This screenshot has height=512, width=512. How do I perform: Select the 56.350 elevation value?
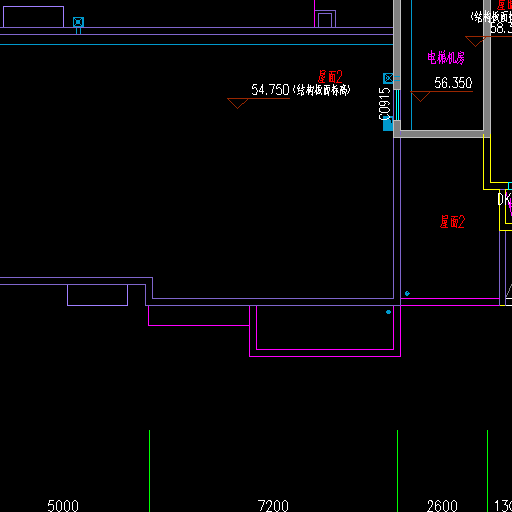[453, 83]
